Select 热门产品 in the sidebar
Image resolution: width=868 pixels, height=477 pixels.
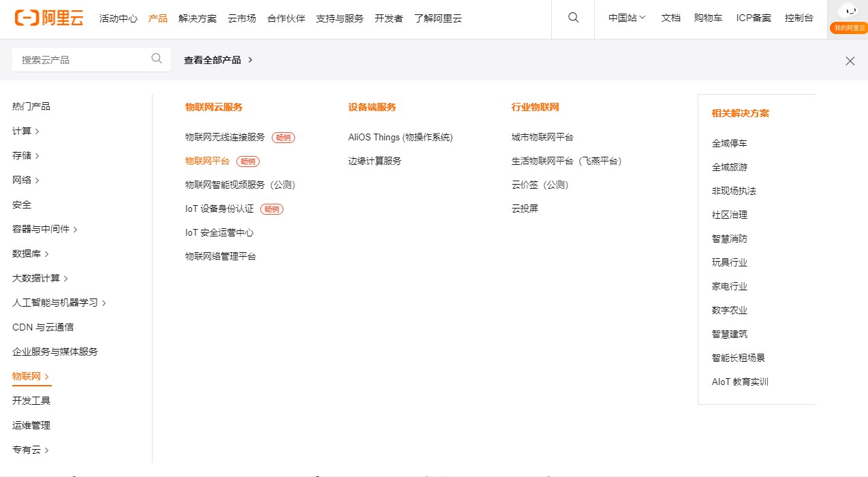[x=31, y=106]
